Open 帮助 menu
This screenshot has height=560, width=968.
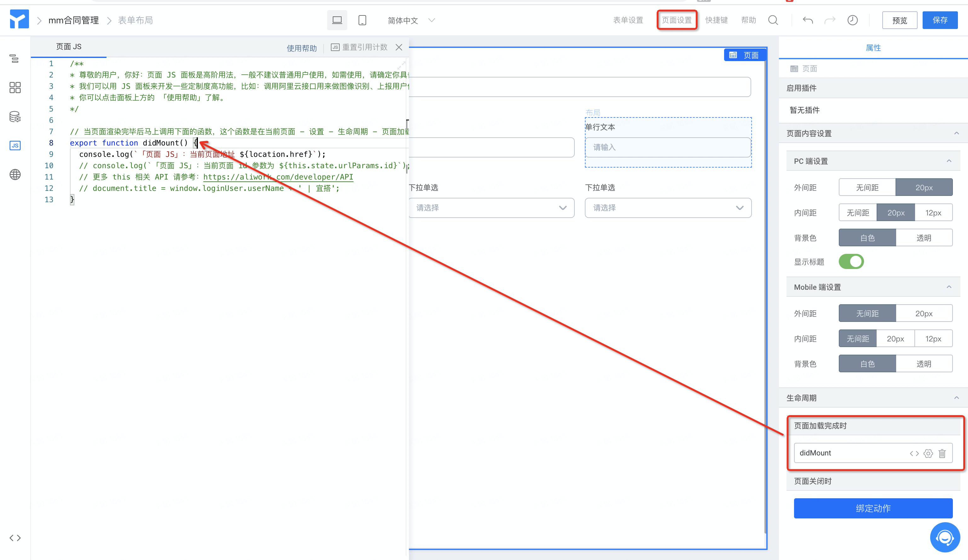[748, 20]
